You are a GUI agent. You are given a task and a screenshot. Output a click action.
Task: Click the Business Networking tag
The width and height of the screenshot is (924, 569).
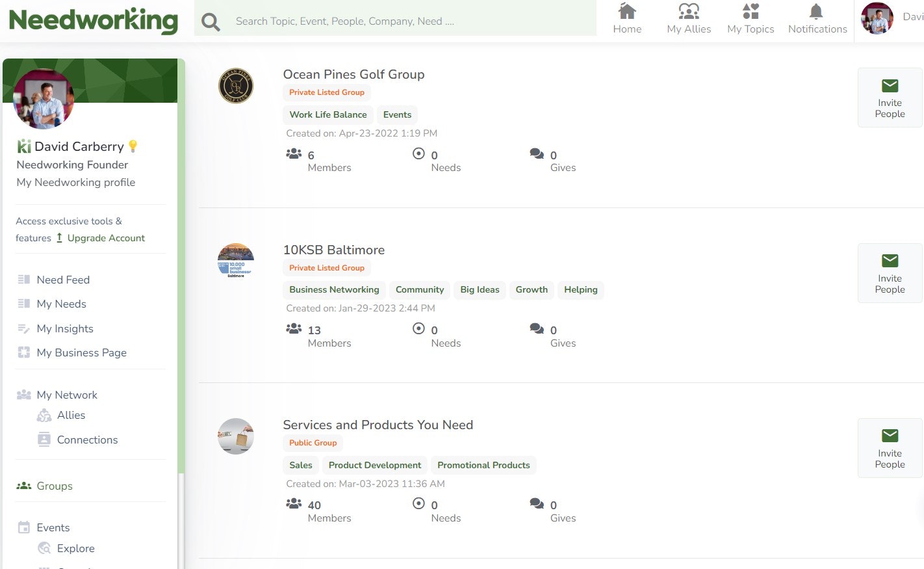[x=334, y=289]
